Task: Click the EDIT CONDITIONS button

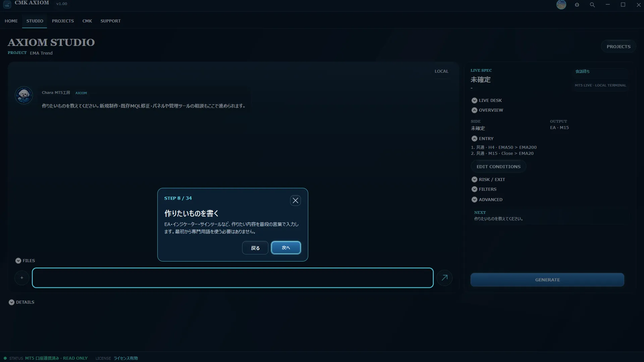Action: 498,167
